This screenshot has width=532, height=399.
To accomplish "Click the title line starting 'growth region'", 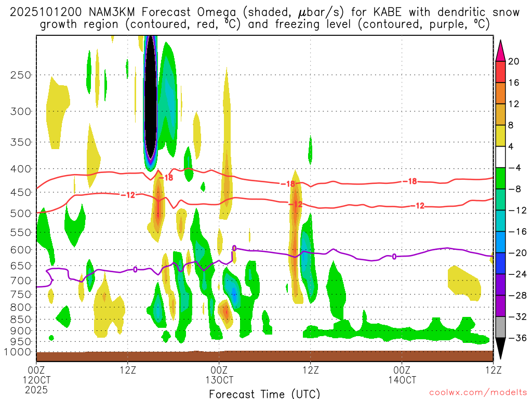I will 264,24.
